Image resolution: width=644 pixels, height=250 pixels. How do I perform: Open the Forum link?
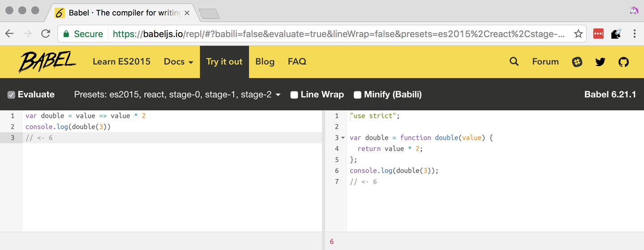tap(545, 62)
